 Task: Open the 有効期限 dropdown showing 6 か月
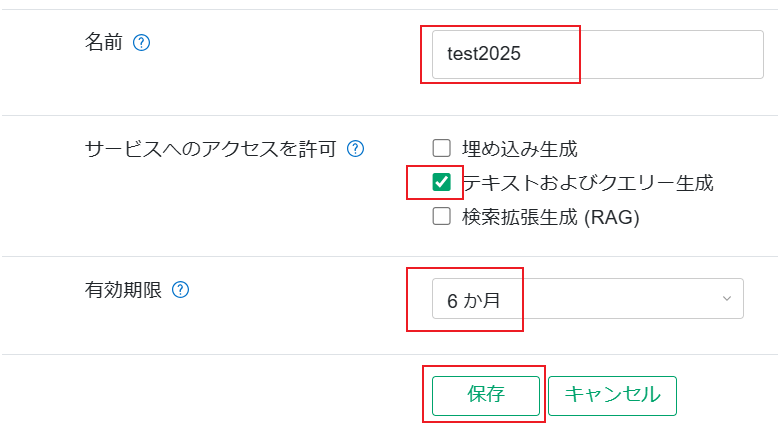coord(587,298)
